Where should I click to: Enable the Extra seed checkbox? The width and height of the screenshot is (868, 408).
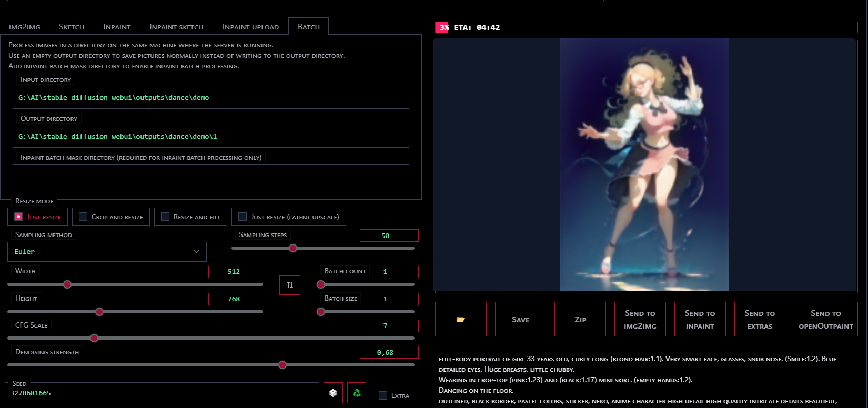click(x=383, y=395)
